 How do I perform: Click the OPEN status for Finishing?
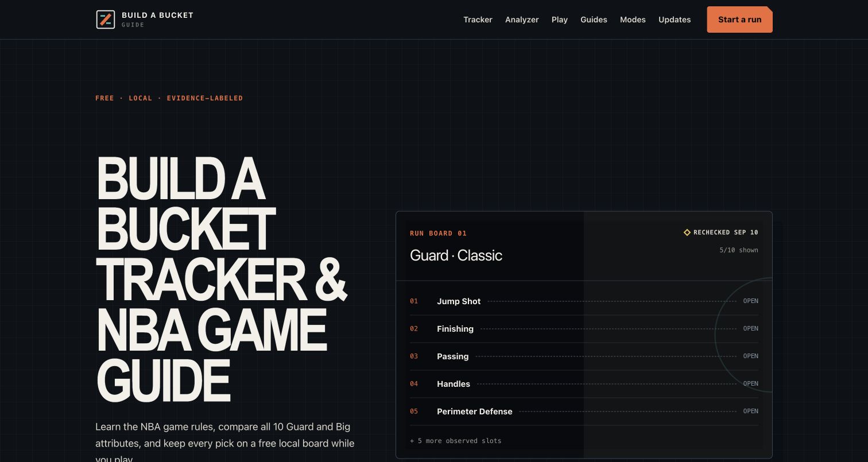750,328
